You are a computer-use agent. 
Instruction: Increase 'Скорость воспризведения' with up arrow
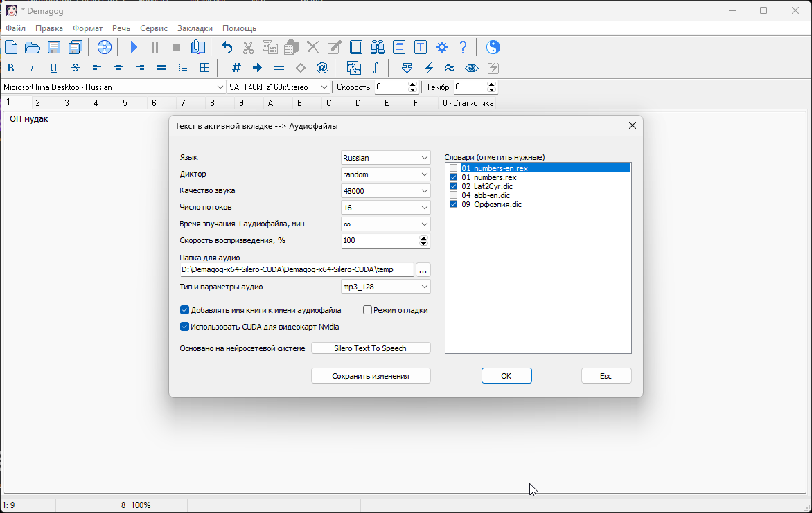424,238
